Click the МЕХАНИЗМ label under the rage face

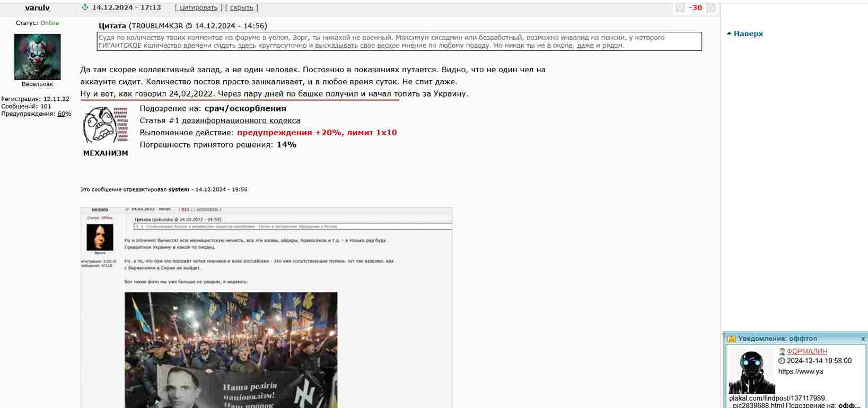point(106,153)
